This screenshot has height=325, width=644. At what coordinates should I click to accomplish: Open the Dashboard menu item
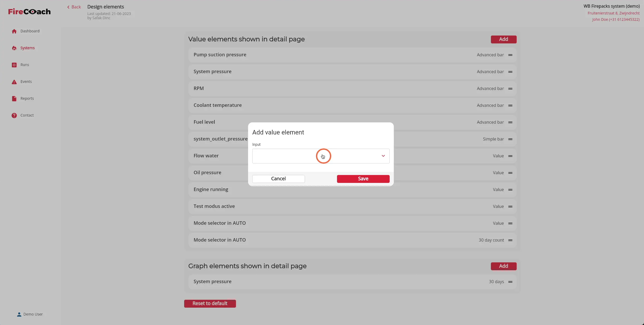30,31
